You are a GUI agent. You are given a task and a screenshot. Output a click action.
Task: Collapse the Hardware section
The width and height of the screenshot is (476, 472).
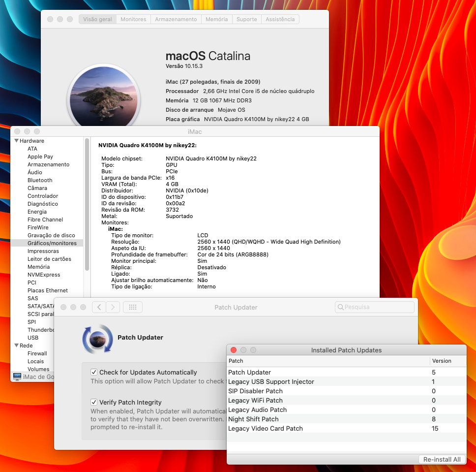[x=16, y=141]
